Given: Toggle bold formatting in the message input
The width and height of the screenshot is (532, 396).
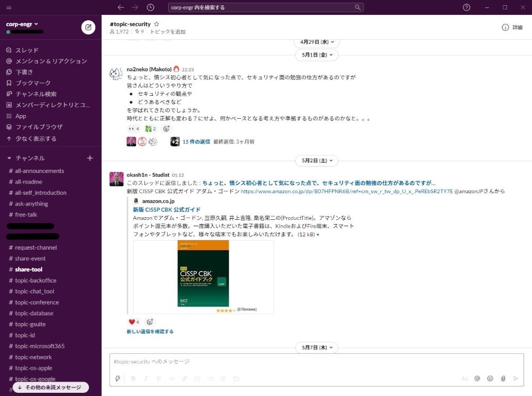Looking at the screenshot, I should 132,378.
